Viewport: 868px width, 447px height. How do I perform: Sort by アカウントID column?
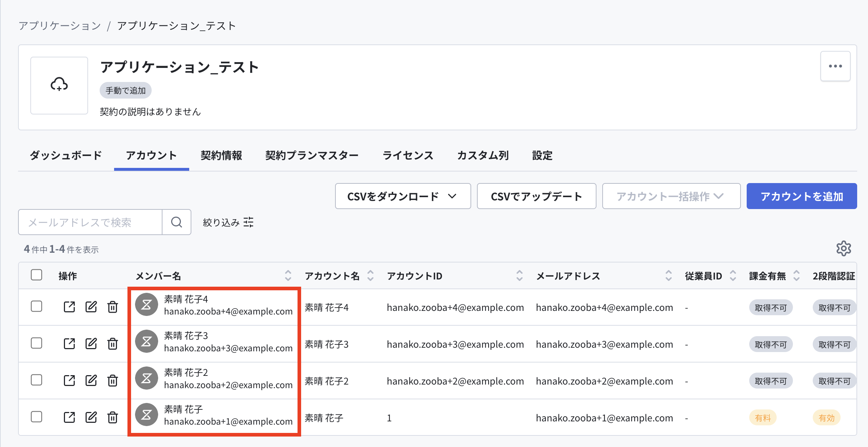pyautogui.click(x=520, y=275)
